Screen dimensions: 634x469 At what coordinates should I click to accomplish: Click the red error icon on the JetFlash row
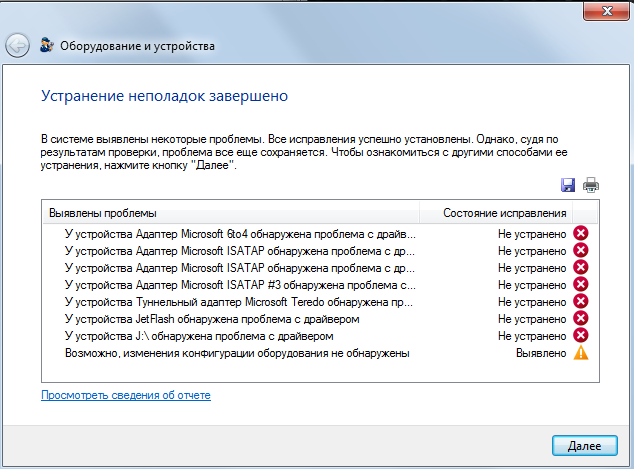pos(581,318)
